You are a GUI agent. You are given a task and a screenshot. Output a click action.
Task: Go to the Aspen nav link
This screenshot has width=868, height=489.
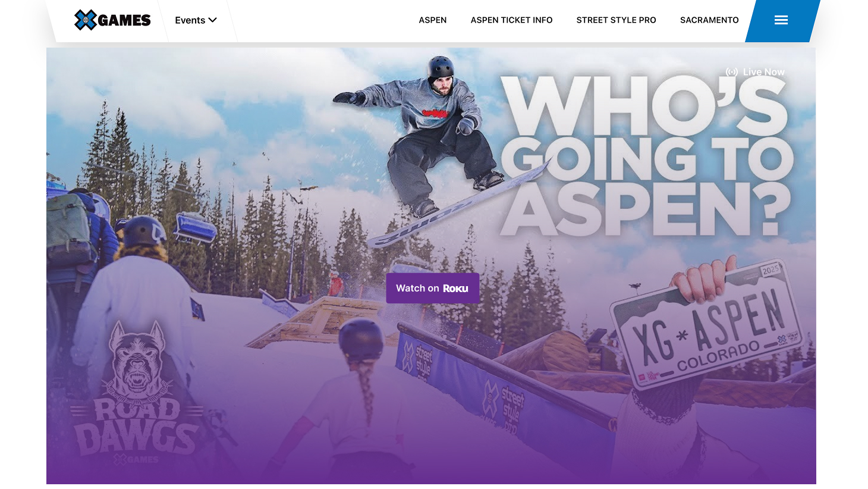(x=433, y=20)
